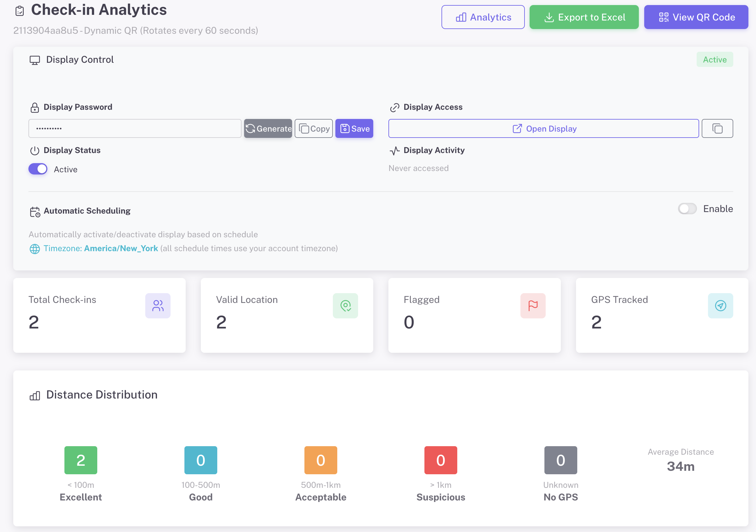Click the lock icon beside Display Password
Viewport: 756px width, 532px height.
pos(35,107)
